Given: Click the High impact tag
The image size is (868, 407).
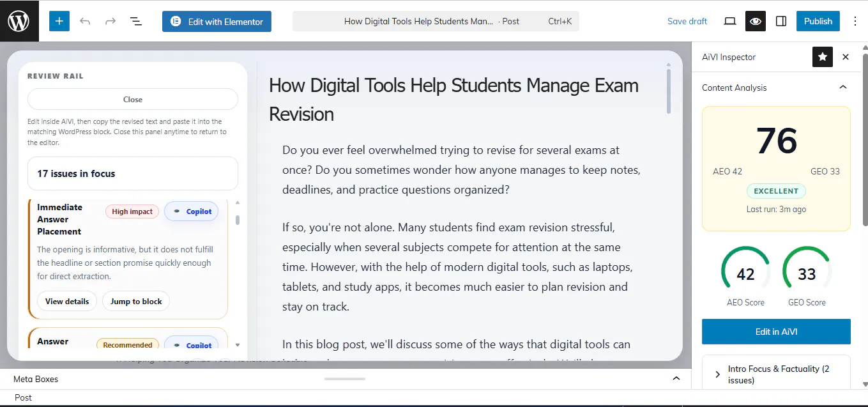Looking at the screenshot, I should point(132,211).
